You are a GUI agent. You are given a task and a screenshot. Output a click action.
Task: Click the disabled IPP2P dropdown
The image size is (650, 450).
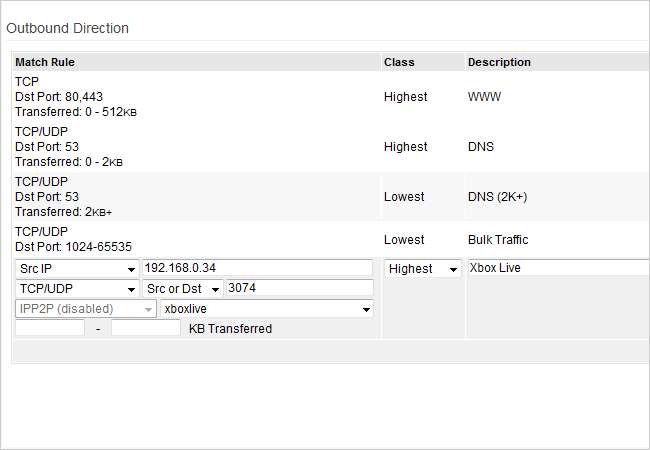coord(86,309)
